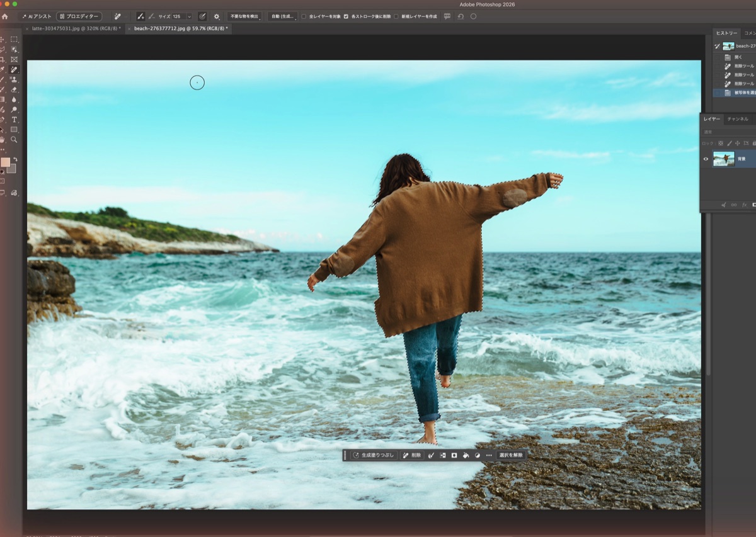The height and width of the screenshot is (537, 756).
Task: Enable the 全レイヤーを対象 checkbox
Action: tap(304, 16)
